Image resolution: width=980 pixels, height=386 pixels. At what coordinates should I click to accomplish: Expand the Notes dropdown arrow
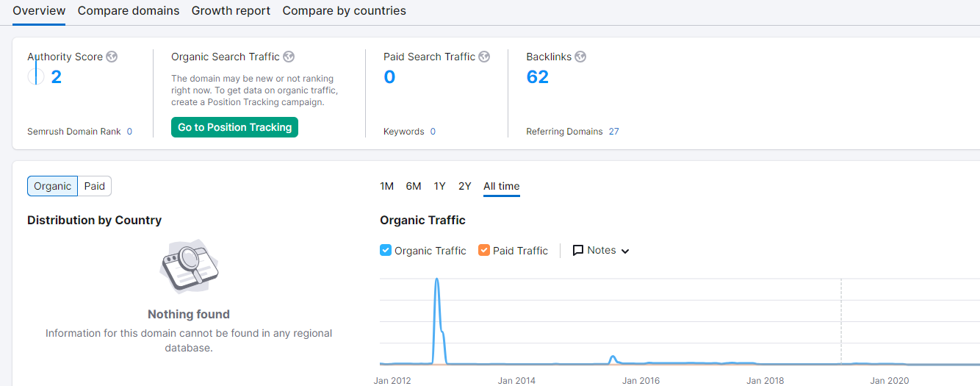point(625,251)
